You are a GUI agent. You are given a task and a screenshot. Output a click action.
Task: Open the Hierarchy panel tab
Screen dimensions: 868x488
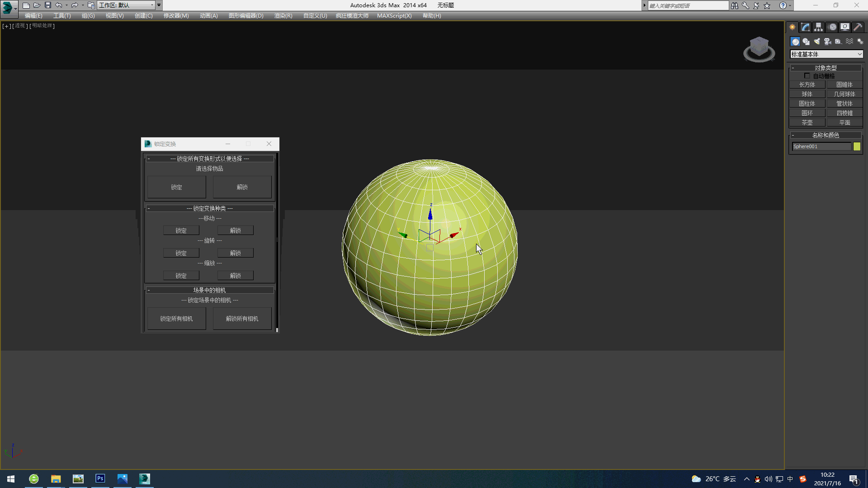818,28
